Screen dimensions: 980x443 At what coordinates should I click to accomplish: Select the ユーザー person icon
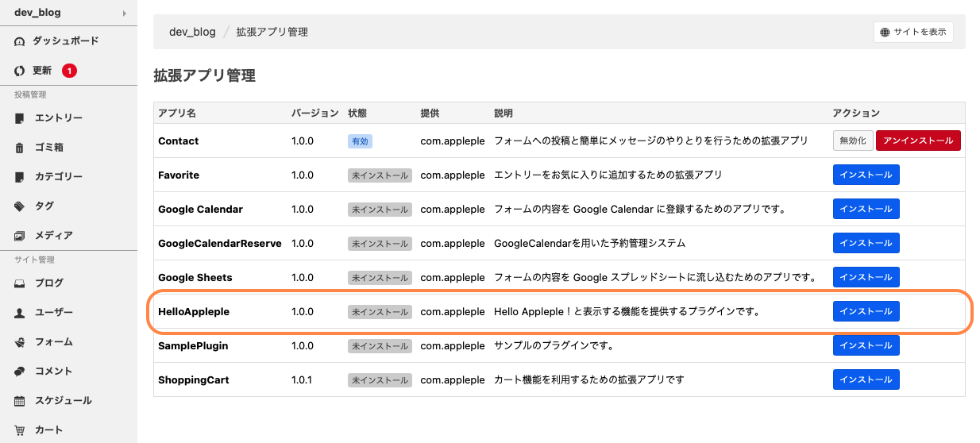(x=20, y=313)
